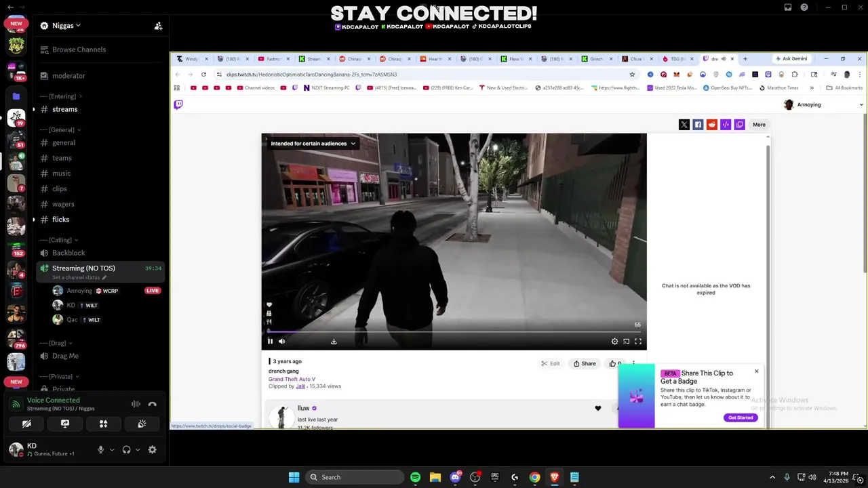Image resolution: width=868 pixels, height=488 pixels.
Task: Open Grand Theft Auto V category link
Action: (292, 379)
